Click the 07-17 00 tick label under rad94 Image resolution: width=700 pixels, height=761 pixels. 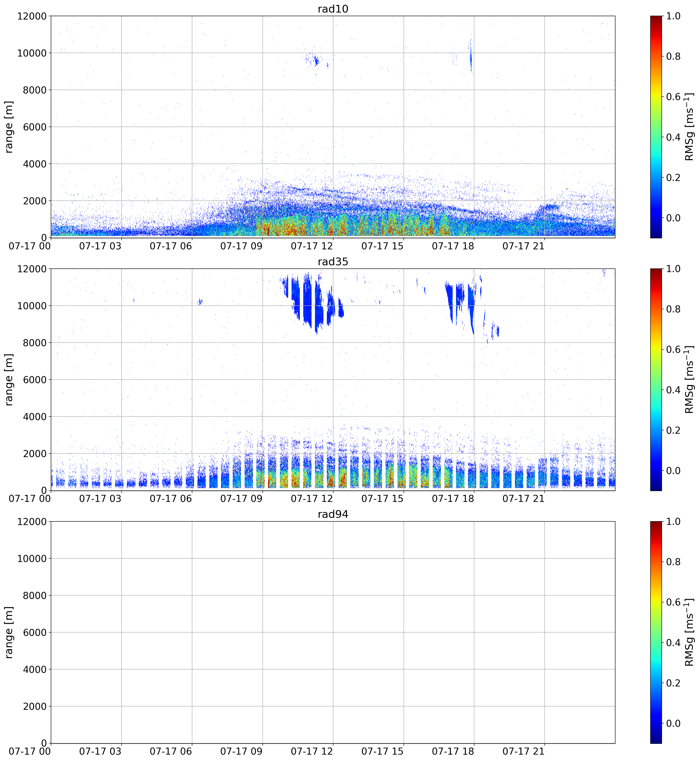(x=30, y=751)
